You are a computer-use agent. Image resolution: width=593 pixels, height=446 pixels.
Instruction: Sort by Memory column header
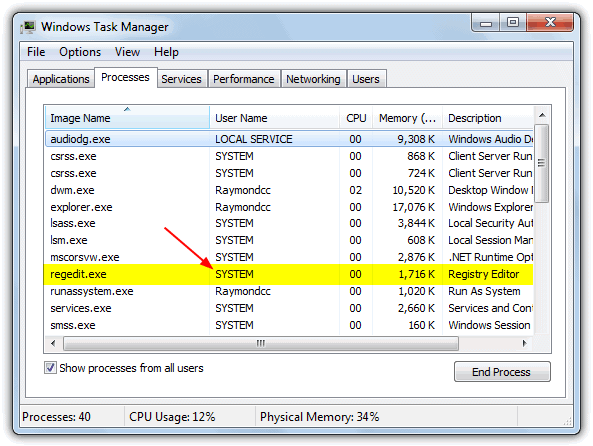click(407, 118)
